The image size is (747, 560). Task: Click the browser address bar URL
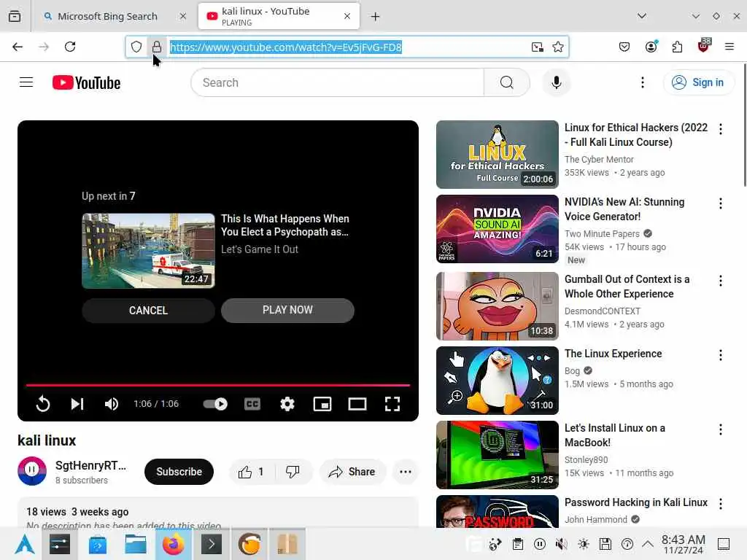point(286,47)
